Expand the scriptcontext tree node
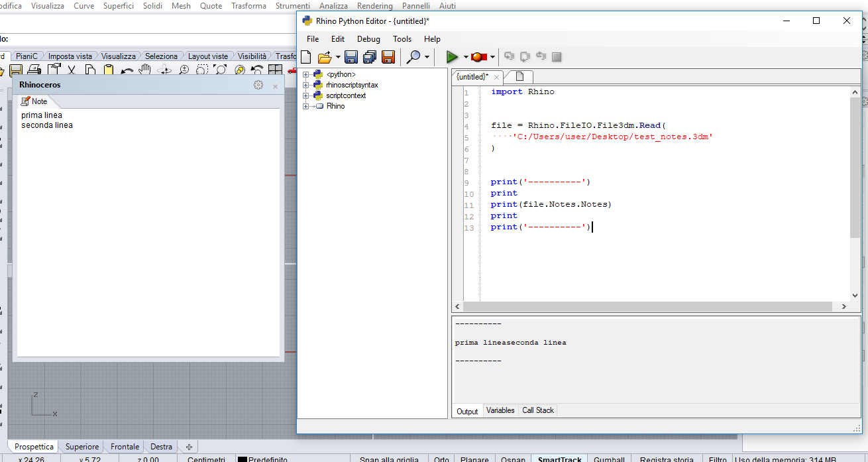 (306, 96)
